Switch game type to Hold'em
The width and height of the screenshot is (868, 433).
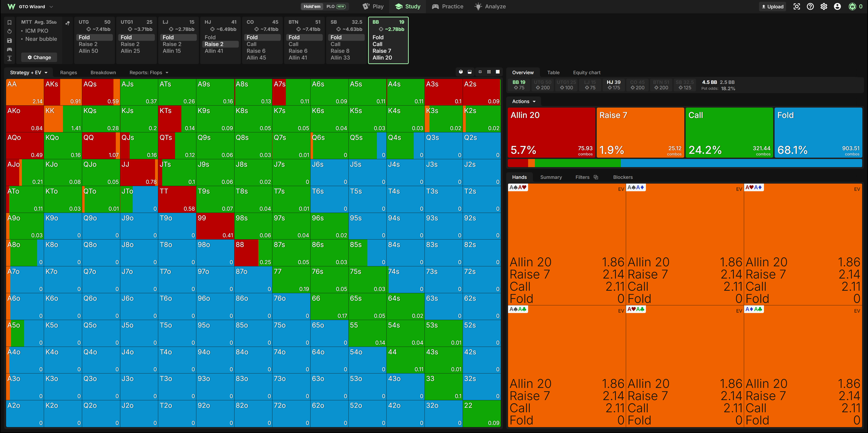(312, 6)
